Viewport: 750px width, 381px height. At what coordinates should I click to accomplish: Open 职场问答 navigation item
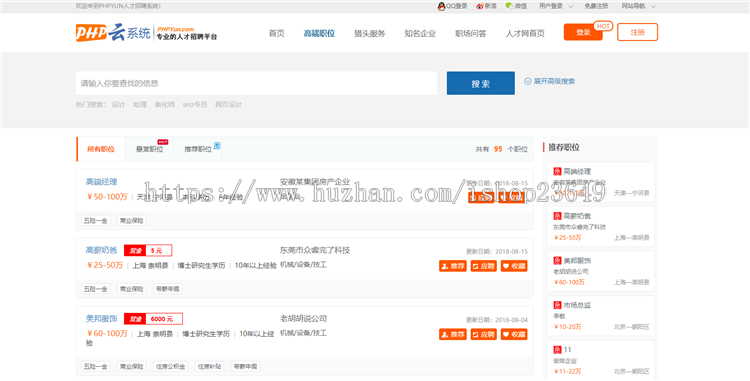[x=471, y=33]
